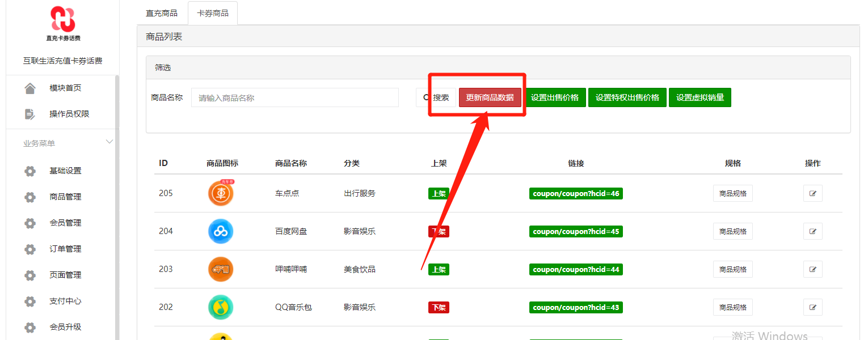Click the gear icon next to 订单管理
The image size is (868, 340).
(x=30, y=249)
